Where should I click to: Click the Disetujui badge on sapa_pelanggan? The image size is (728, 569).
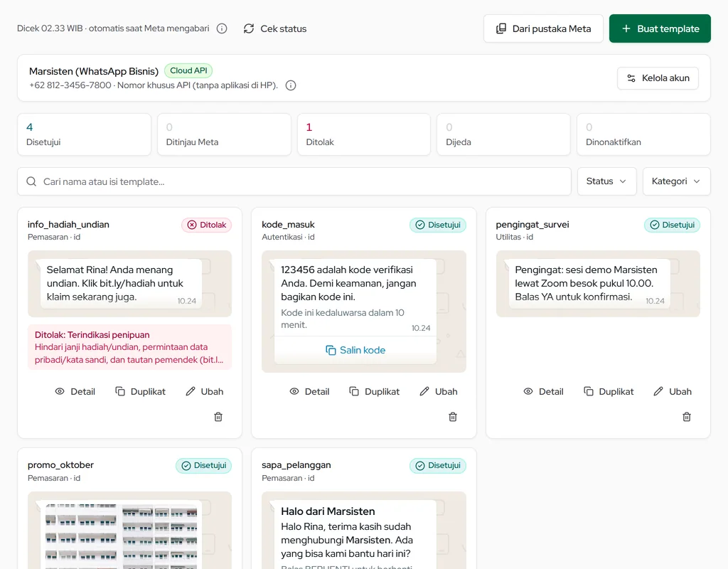point(438,466)
